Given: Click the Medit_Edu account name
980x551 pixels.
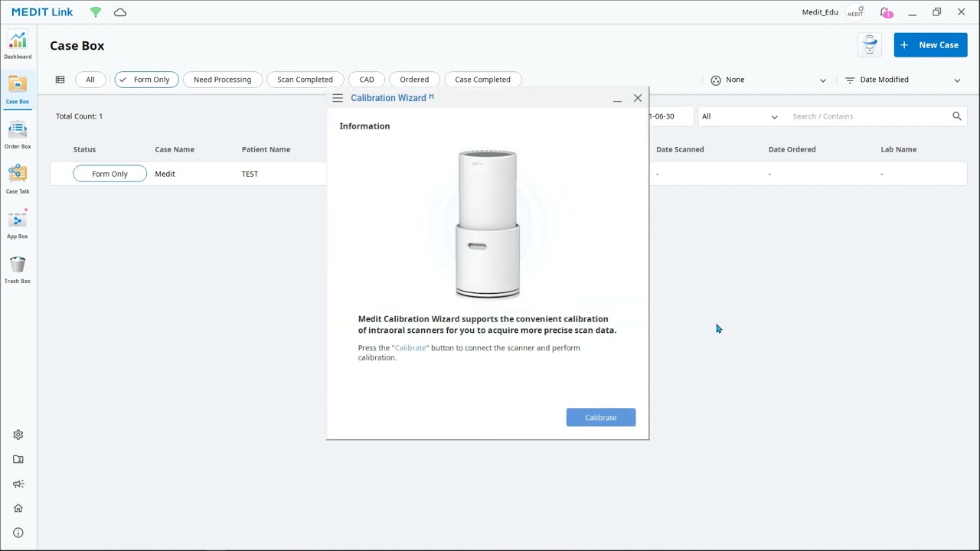Looking at the screenshot, I should tap(820, 12).
